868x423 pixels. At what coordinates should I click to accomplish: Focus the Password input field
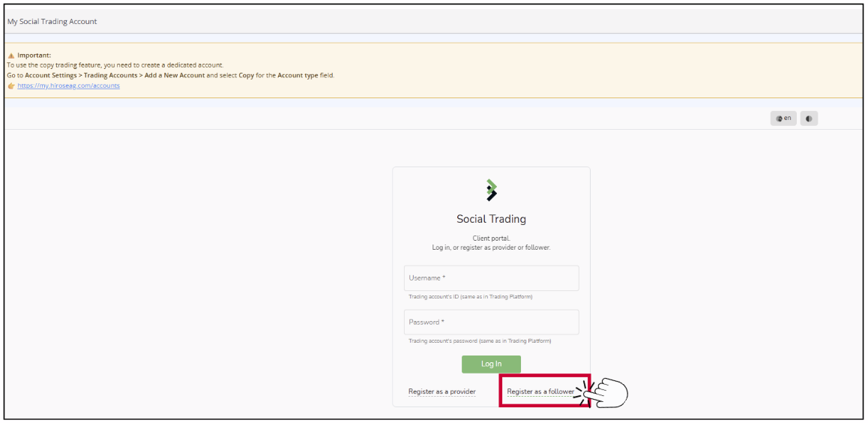pyautogui.click(x=491, y=322)
